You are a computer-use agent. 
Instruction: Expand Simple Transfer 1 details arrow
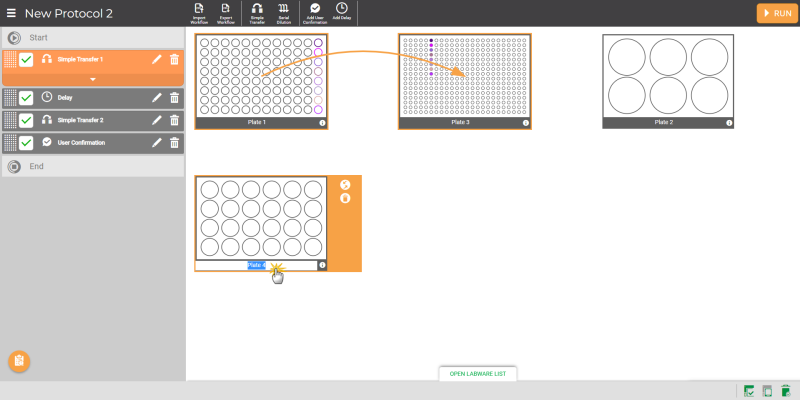[92, 79]
